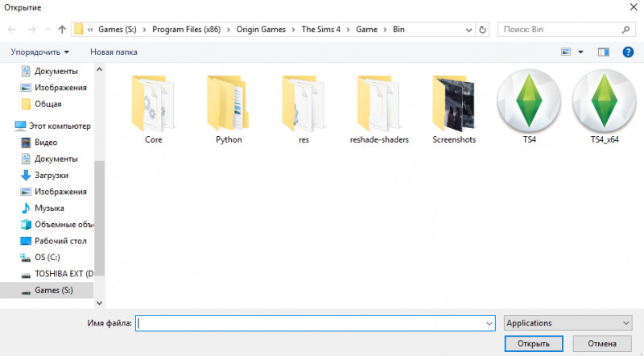The image size is (644, 356).
Task: Expand the chevron after Program Files (x86)
Action: [229, 30]
